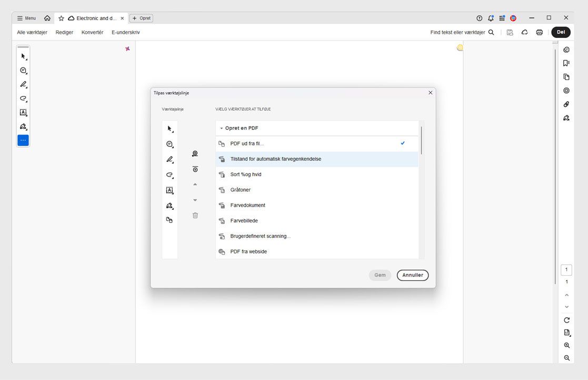Select the text box tool in left toolbar
The height and width of the screenshot is (380, 588).
coord(23,112)
